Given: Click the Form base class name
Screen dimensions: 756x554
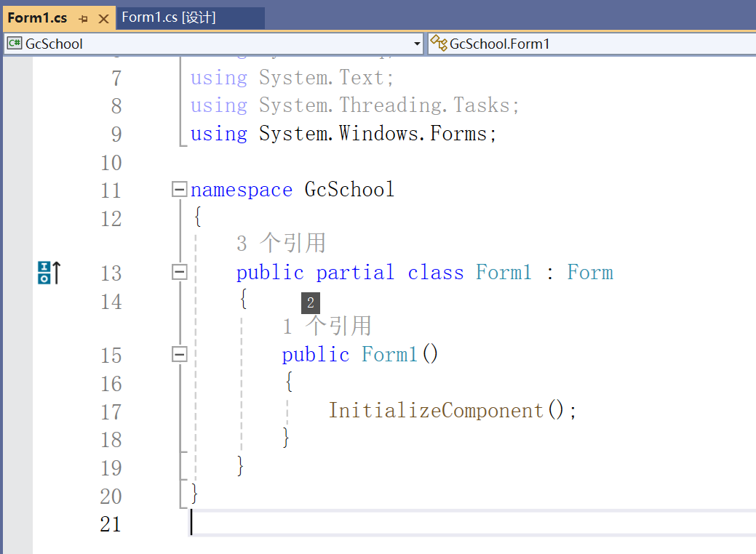Looking at the screenshot, I should click(x=590, y=273).
